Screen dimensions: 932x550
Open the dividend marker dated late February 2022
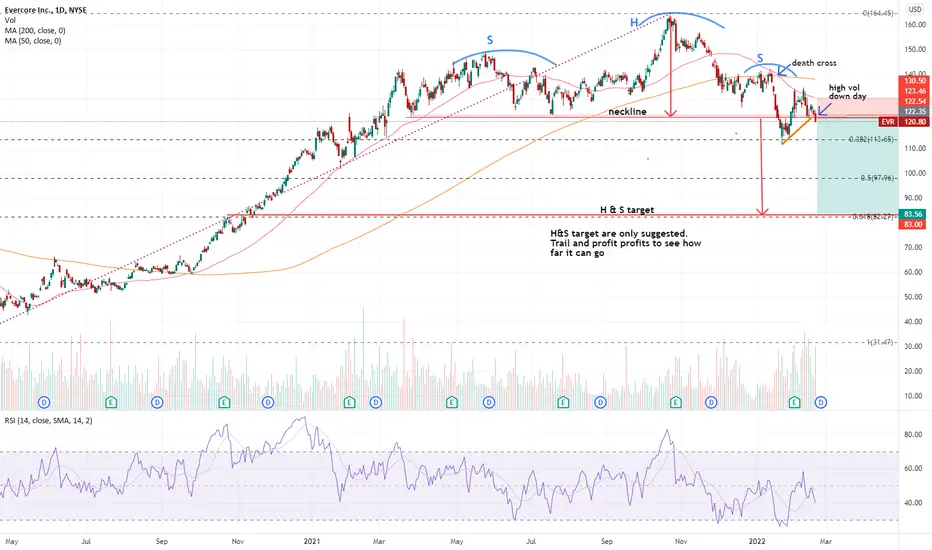click(821, 403)
